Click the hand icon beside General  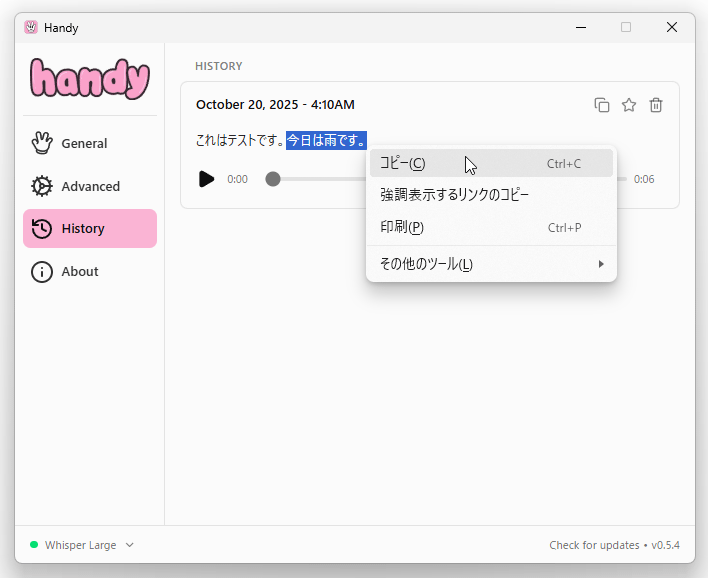point(42,143)
